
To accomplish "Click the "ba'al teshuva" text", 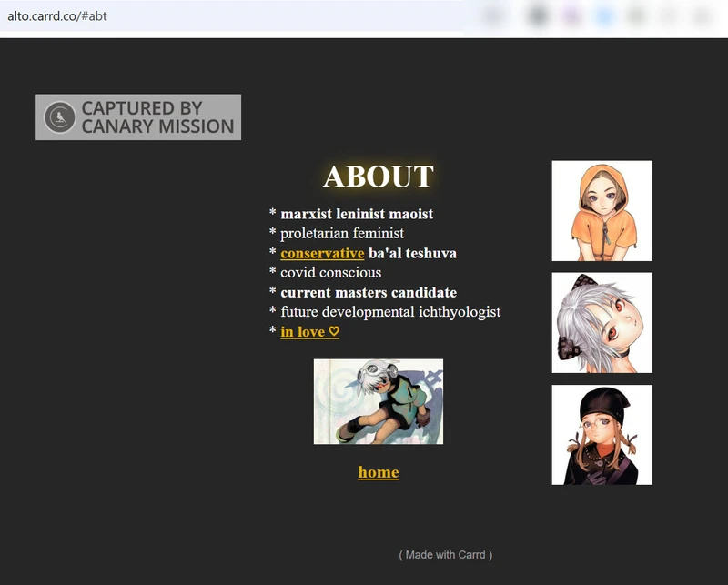I will pos(412,253).
